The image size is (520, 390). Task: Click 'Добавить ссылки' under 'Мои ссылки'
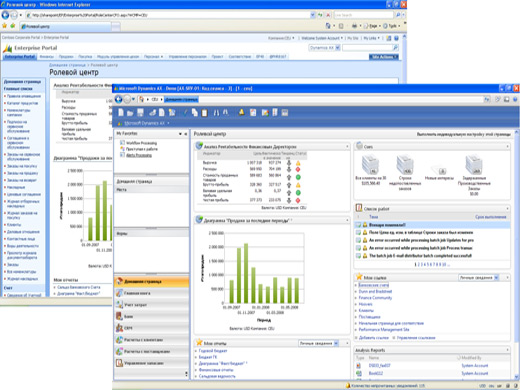(374, 338)
